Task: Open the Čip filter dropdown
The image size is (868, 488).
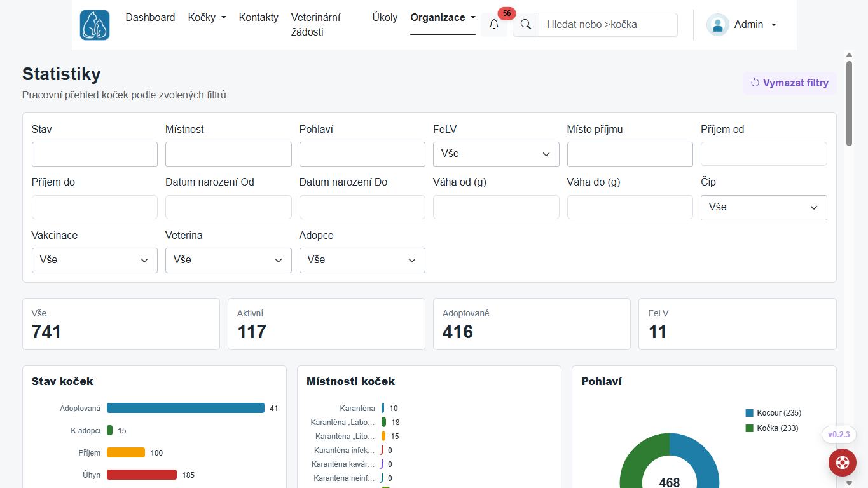Action: click(x=764, y=208)
